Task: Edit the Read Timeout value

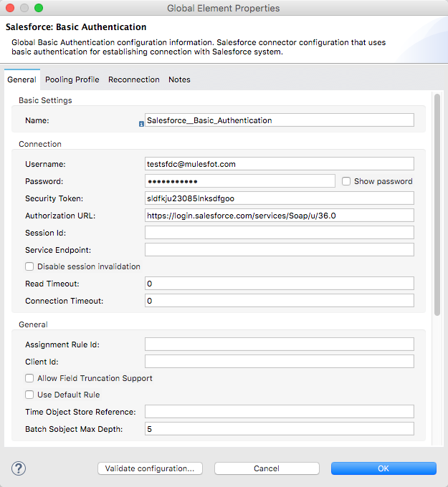Action: tap(279, 284)
